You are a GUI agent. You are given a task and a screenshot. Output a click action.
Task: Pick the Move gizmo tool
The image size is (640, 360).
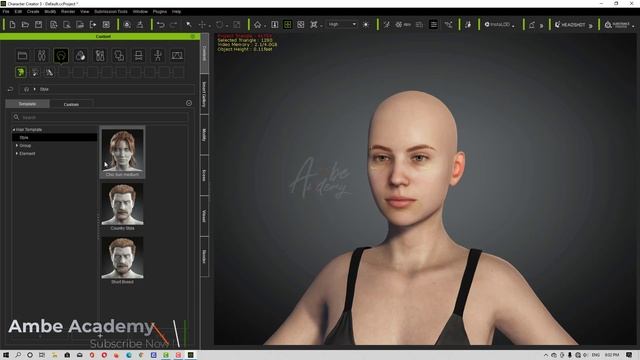pos(202,25)
